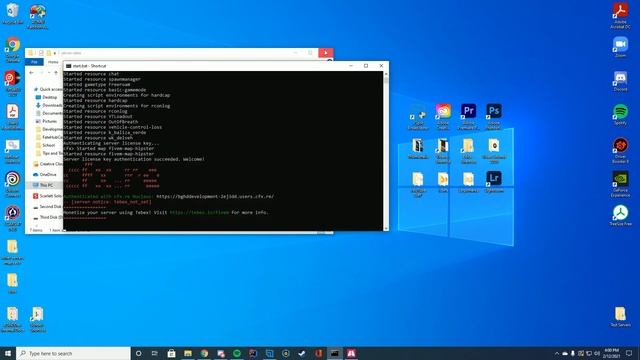Open the Home tab in File Explorer
This screenshot has height=360, width=640.
coord(53,62)
